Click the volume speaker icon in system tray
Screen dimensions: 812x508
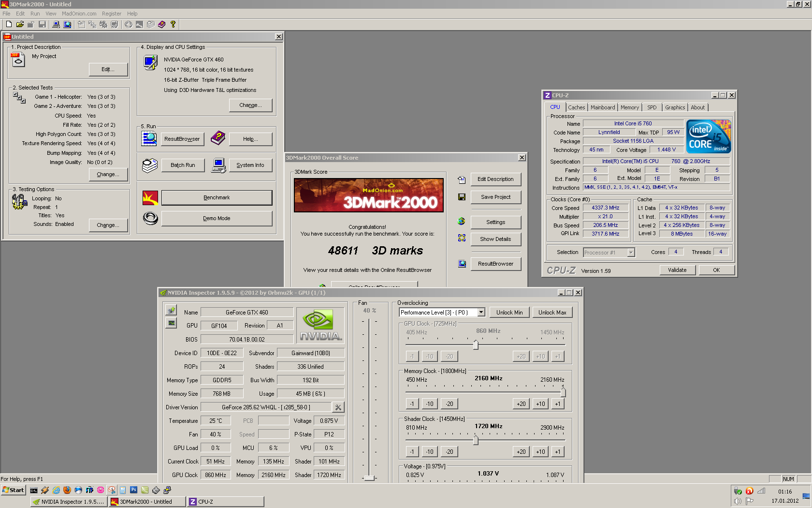[738, 501]
